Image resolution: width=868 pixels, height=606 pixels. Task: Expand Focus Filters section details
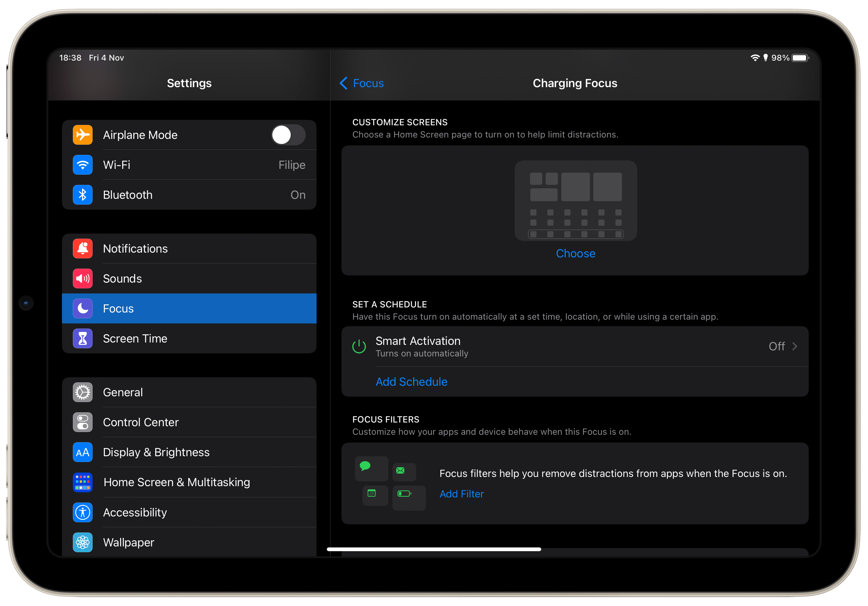pyautogui.click(x=462, y=493)
